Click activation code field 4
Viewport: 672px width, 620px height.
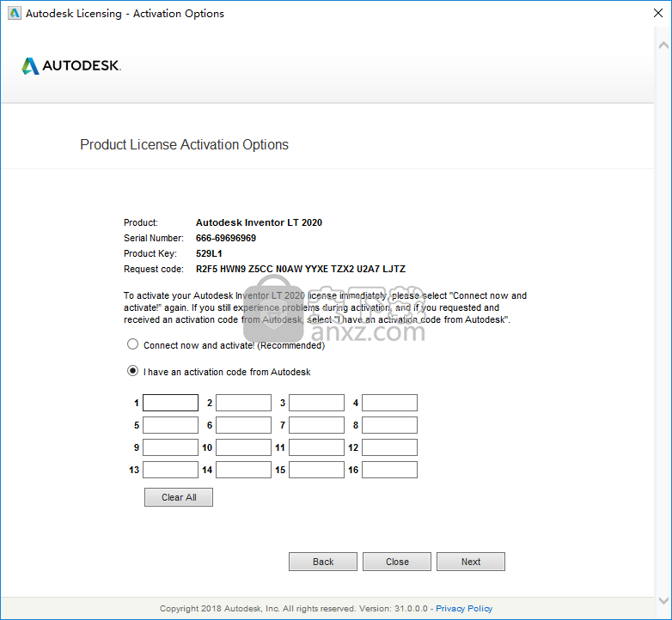(x=389, y=403)
